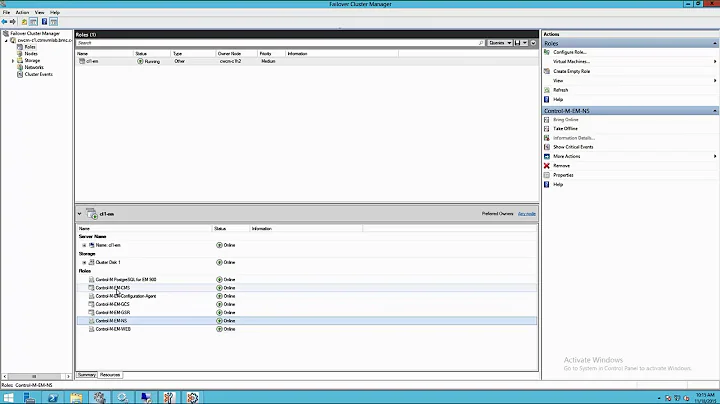Click the Cluster Events icon in tree

tap(20, 74)
